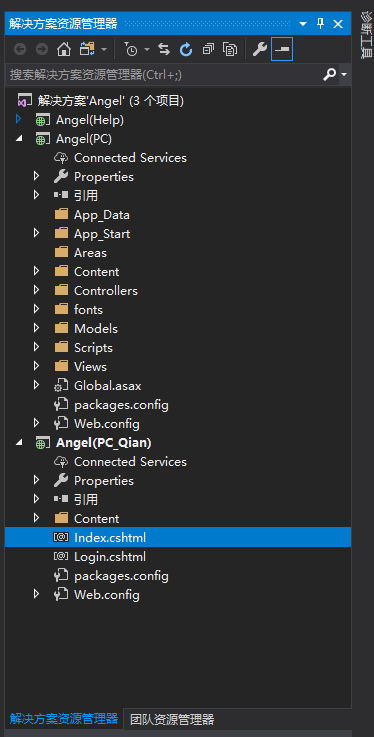Image resolution: width=374 pixels, height=737 pixels.
Task: Click the Collapse All icon
Action: pyautogui.click(x=208, y=49)
